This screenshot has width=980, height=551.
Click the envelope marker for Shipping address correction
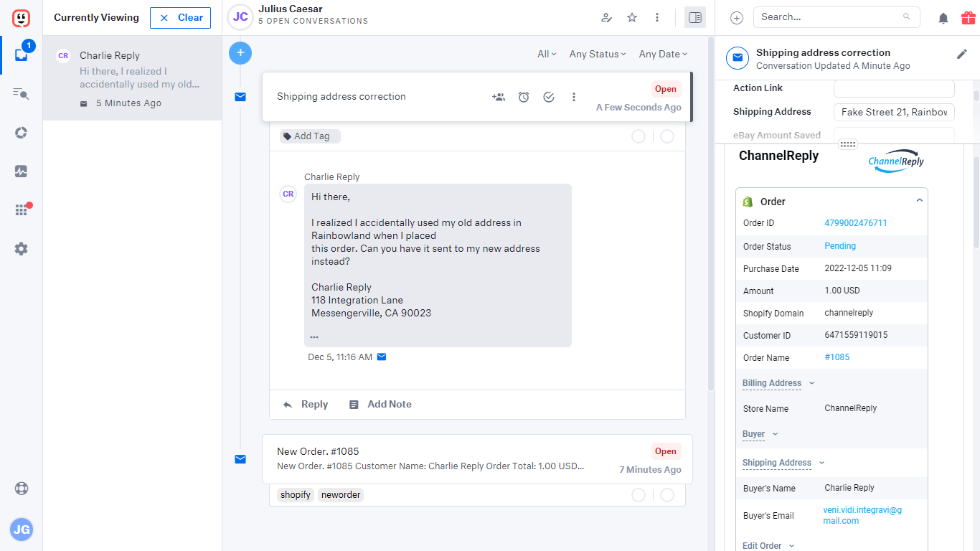240,97
